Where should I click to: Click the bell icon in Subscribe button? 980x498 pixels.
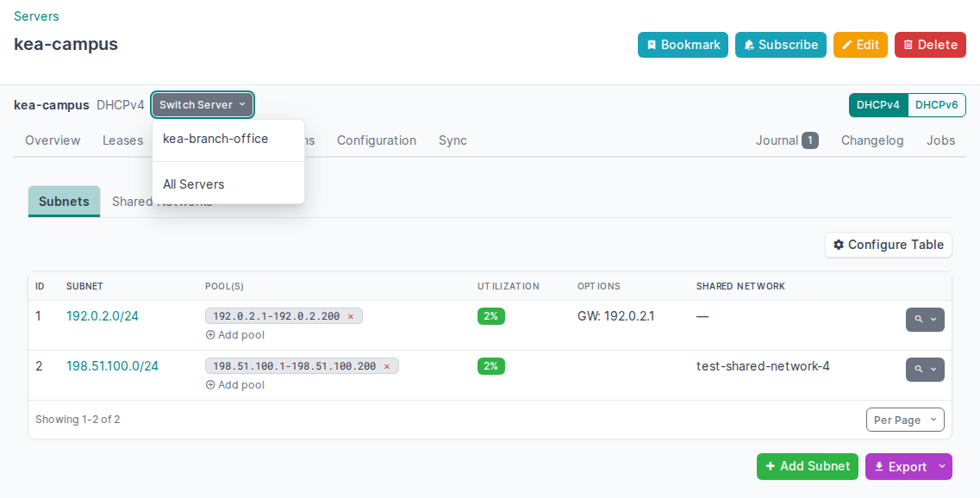[749, 45]
